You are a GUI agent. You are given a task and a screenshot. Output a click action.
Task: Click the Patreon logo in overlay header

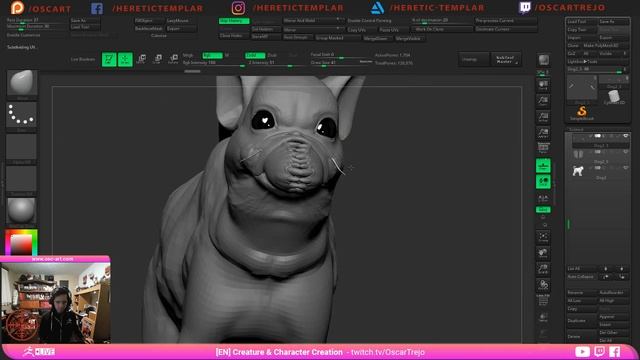tap(17, 7)
